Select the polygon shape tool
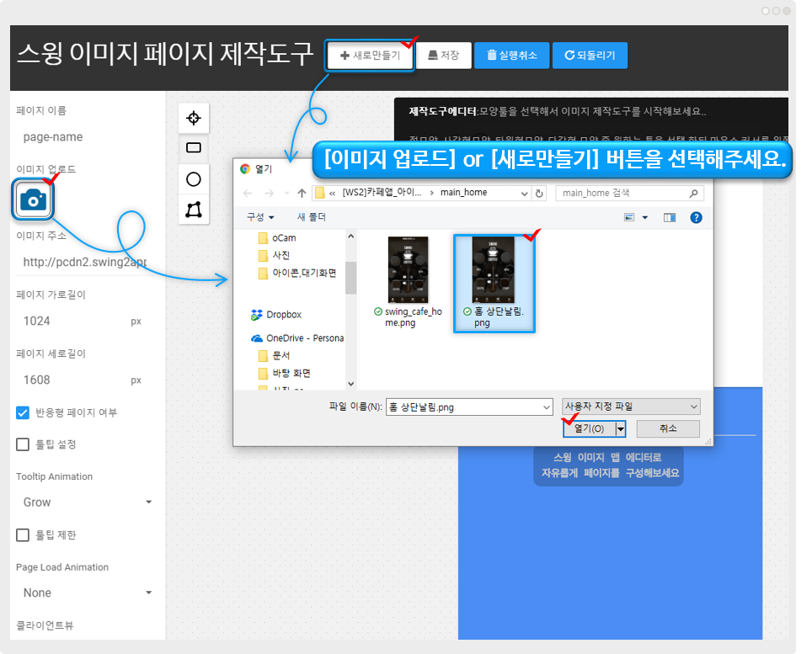812x654 pixels. point(194,210)
